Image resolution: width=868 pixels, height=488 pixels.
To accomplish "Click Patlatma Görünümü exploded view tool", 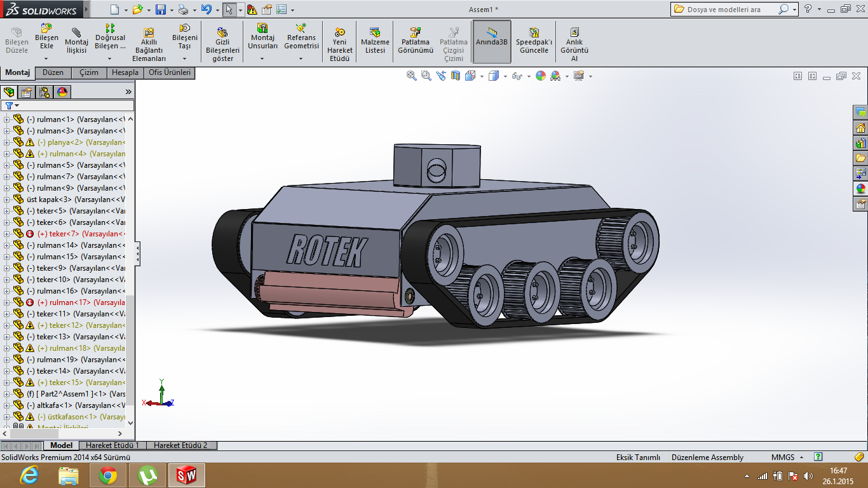I will 416,41.
